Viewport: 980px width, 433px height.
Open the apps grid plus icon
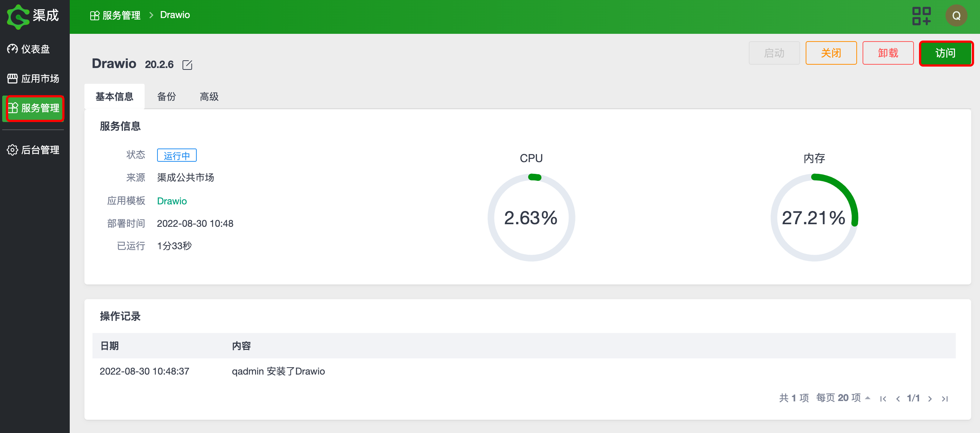921,16
